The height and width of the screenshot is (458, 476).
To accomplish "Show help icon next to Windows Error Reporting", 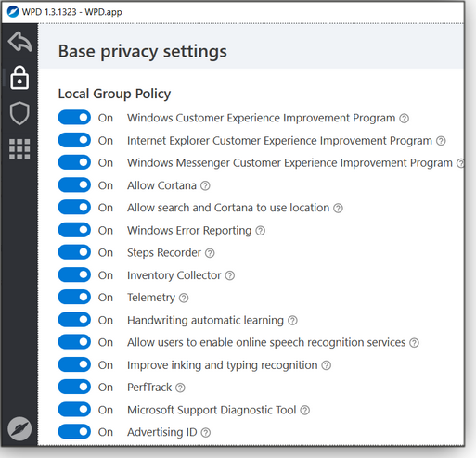I will coord(261,231).
